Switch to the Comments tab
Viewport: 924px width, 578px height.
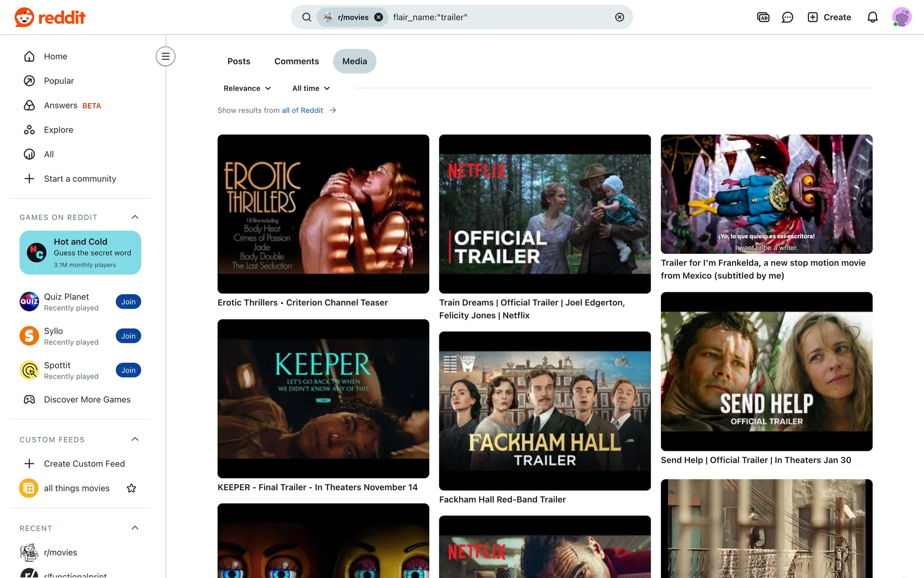pos(296,61)
